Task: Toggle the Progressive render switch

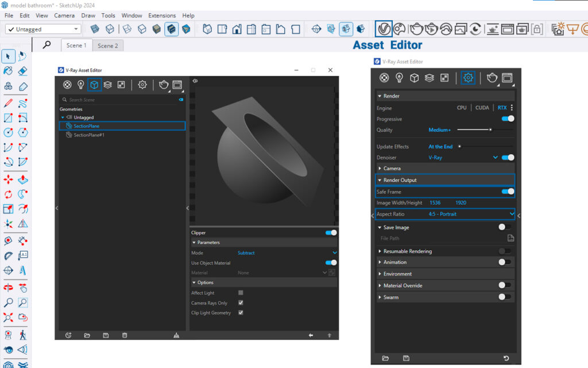Action: 507,119
